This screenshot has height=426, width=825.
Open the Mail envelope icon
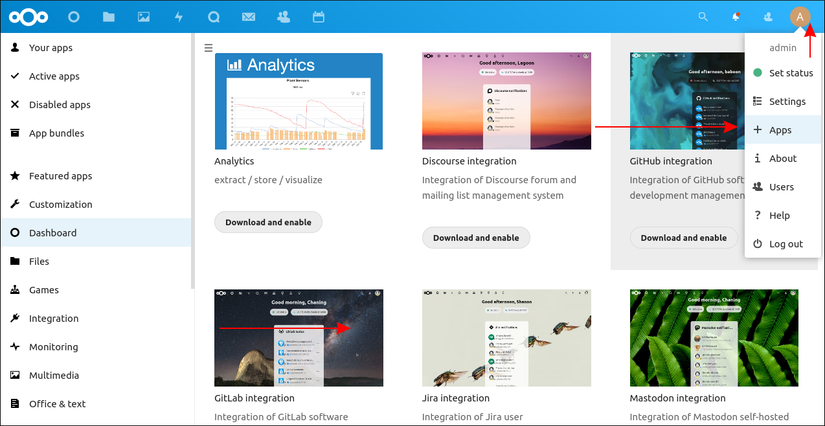[248, 17]
